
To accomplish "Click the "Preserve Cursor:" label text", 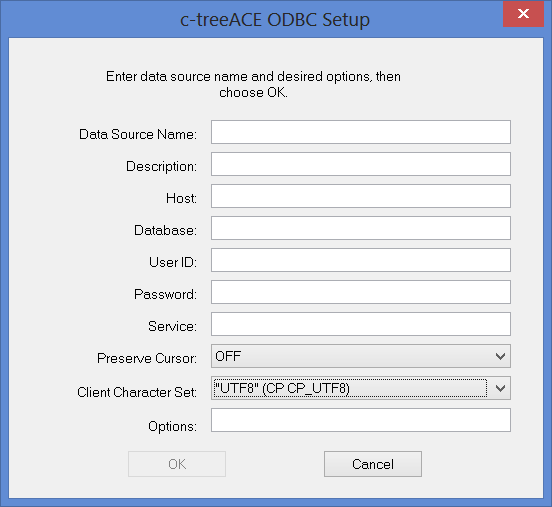I will (x=147, y=358).
